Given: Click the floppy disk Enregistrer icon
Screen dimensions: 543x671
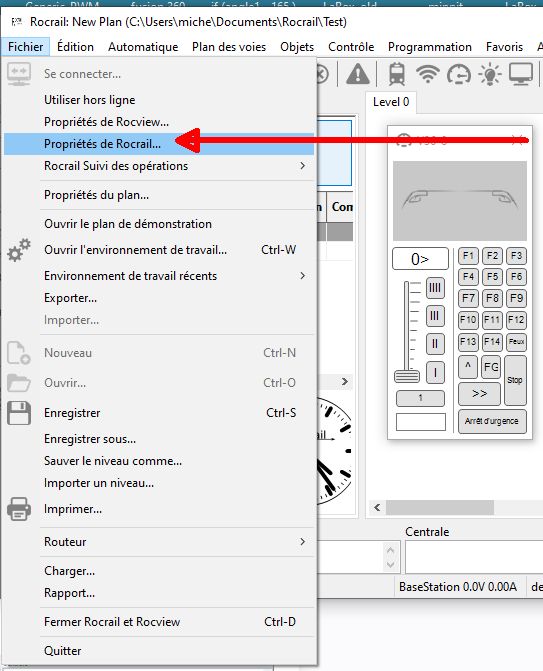Looking at the screenshot, I should coord(19,413).
